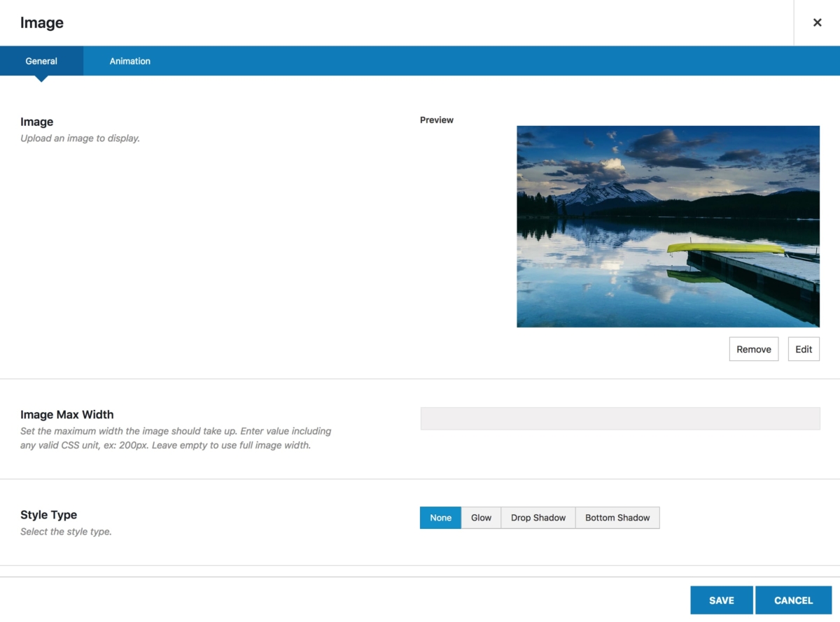Click the dialog title 'Image'
The height and width of the screenshot is (622, 840).
(x=42, y=22)
